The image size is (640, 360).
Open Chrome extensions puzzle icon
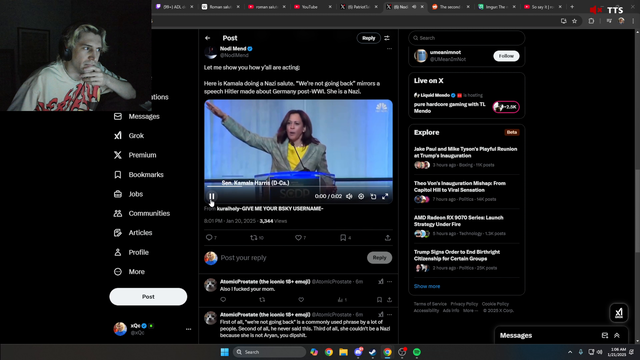pos(591,21)
